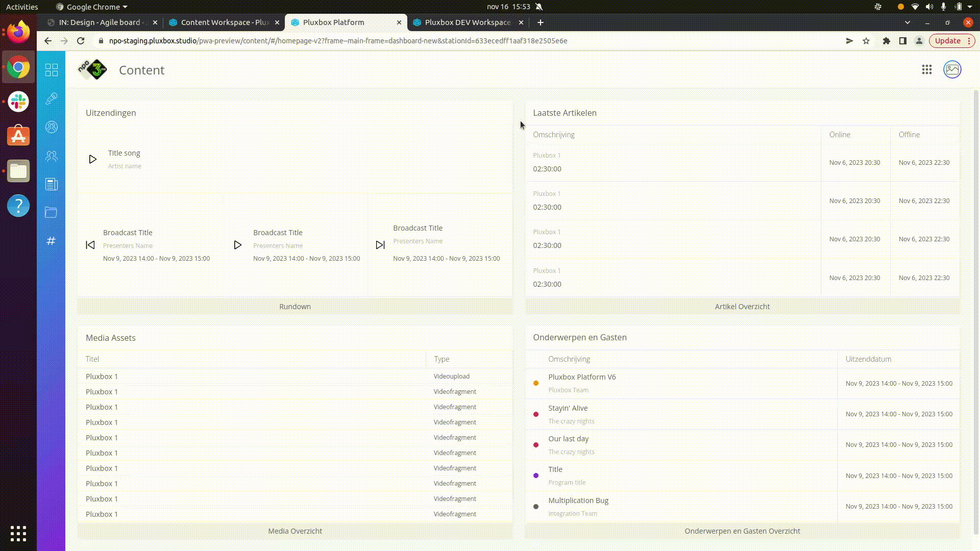Viewport: 980px width, 551px height.
Task: Switch to Content Workspace browser tab
Action: (x=225, y=22)
